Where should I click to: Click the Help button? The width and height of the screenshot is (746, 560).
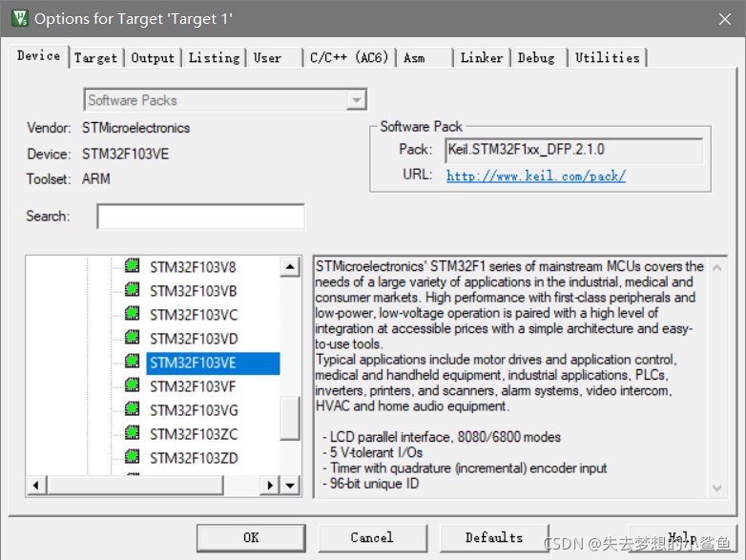(x=682, y=538)
